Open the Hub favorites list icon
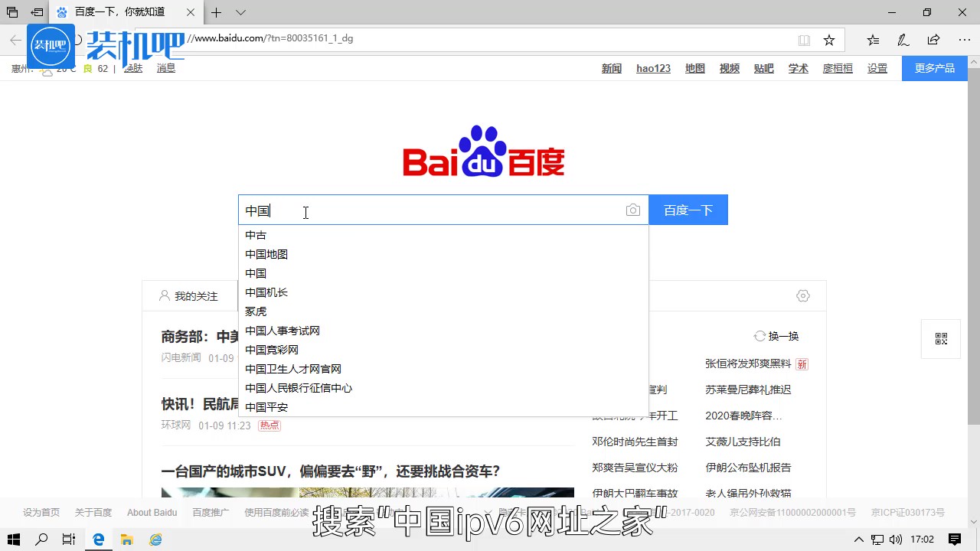Image resolution: width=980 pixels, height=551 pixels. click(x=872, y=39)
